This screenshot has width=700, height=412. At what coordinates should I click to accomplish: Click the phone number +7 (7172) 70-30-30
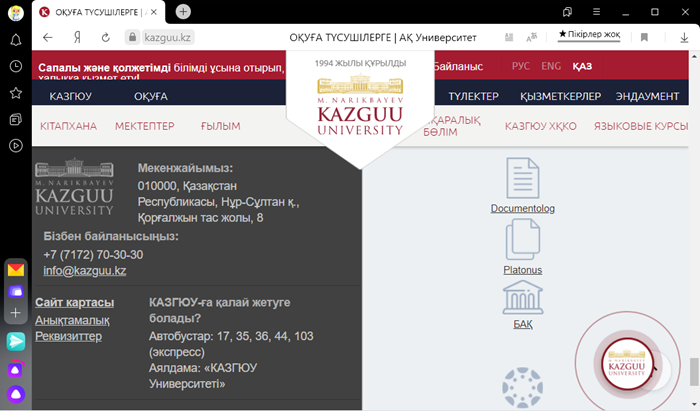coord(93,255)
